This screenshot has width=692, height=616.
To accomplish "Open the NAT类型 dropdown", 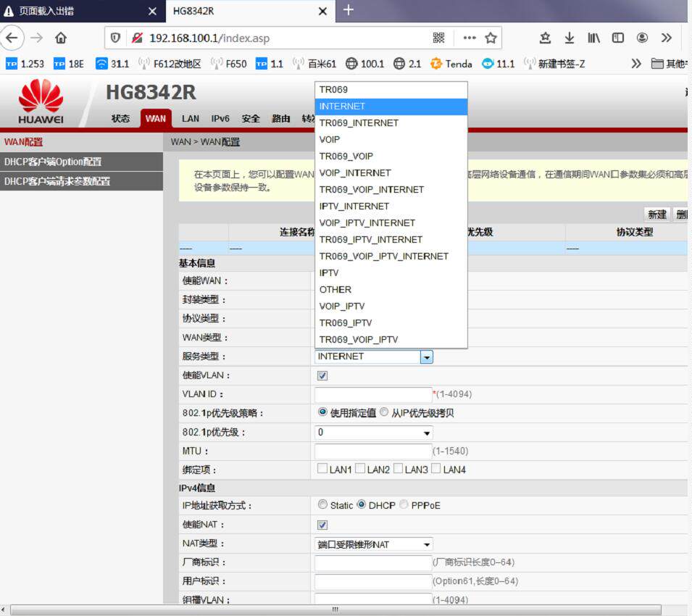I will pos(373,544).
